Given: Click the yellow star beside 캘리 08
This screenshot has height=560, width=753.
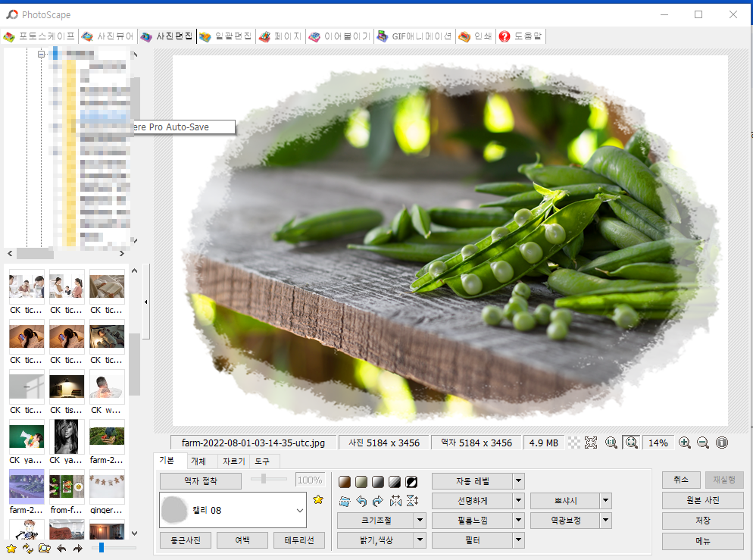Looking at the screenshot, I should coord(318,500).
